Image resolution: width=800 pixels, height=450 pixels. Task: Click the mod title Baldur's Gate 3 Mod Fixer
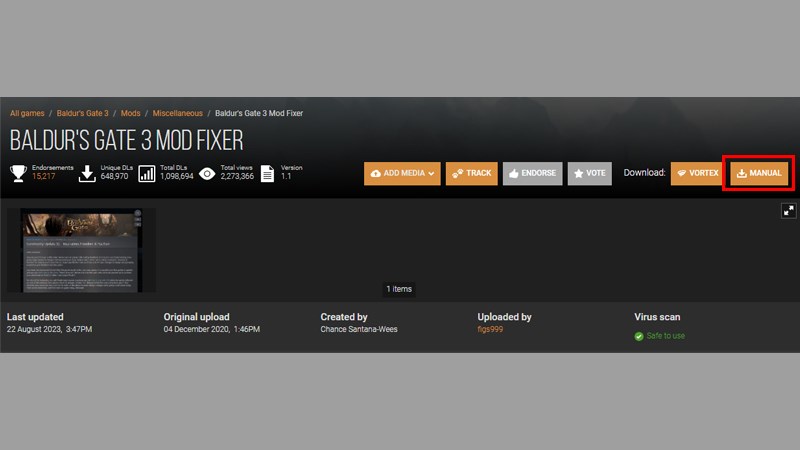click(127, 140)
